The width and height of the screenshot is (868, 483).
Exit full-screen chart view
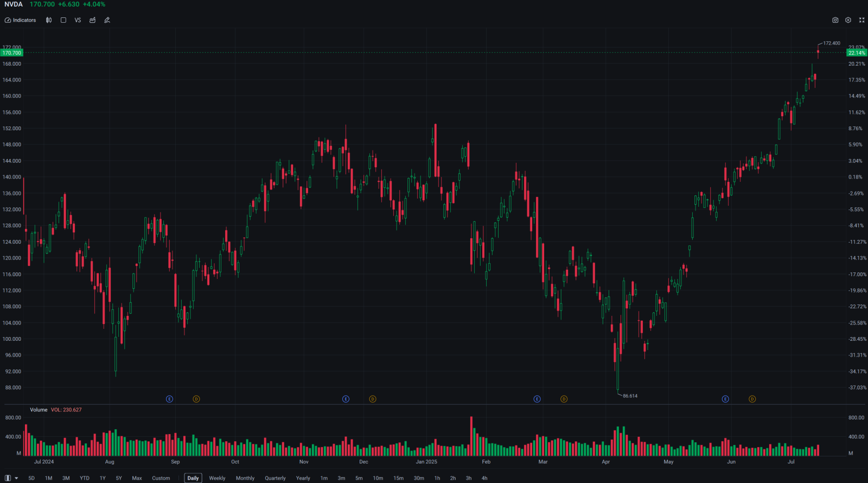point(862,20)
